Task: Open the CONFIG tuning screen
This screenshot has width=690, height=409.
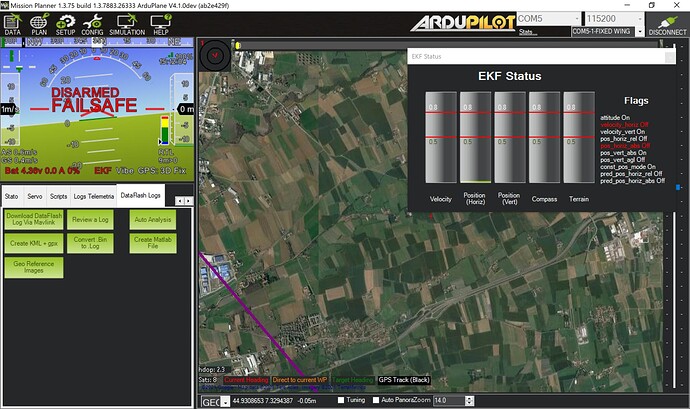Action: 92,24
